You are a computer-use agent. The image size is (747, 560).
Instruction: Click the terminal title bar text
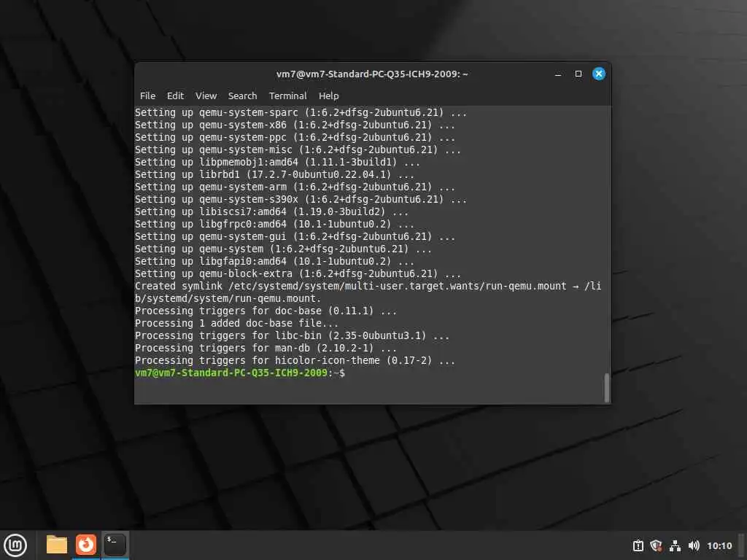click(372, 74)
